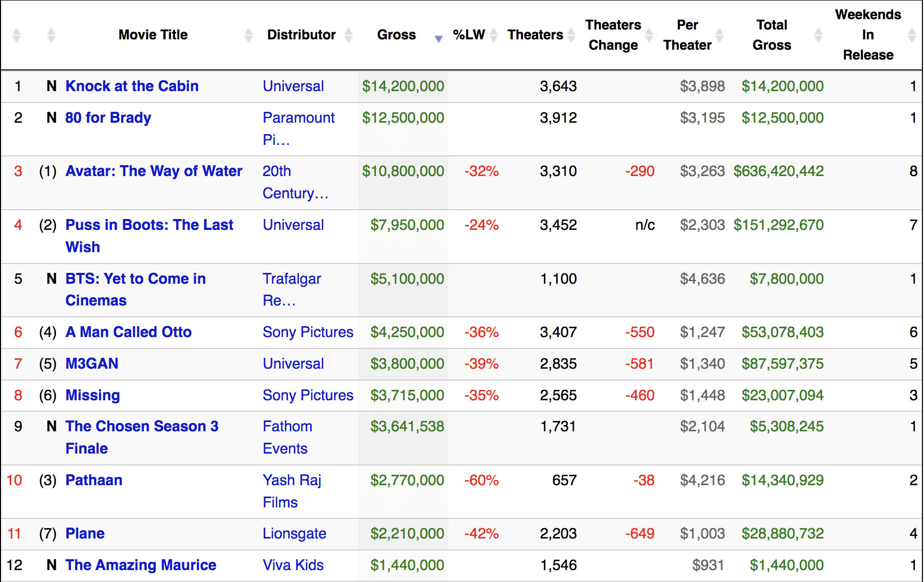The image size is (924, 582).
Task: Open the Plane movie link
Action: [x=85, y=533]
